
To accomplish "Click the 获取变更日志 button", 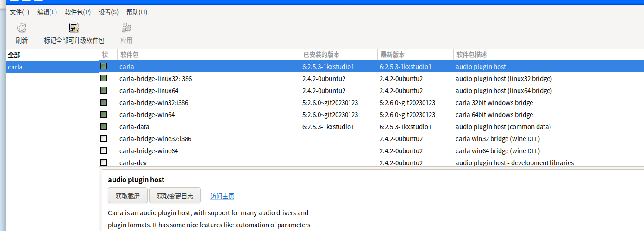I will (x=175, y=196).
